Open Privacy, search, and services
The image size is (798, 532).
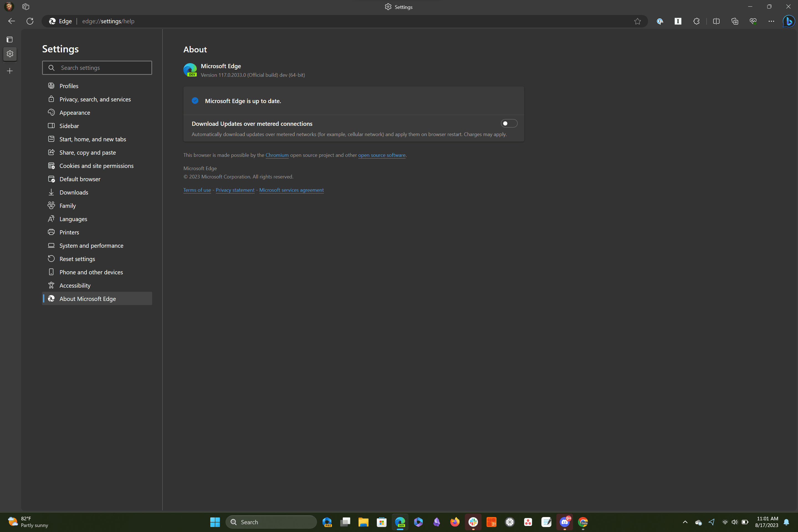pyautogui.click(x=97, y=99)
